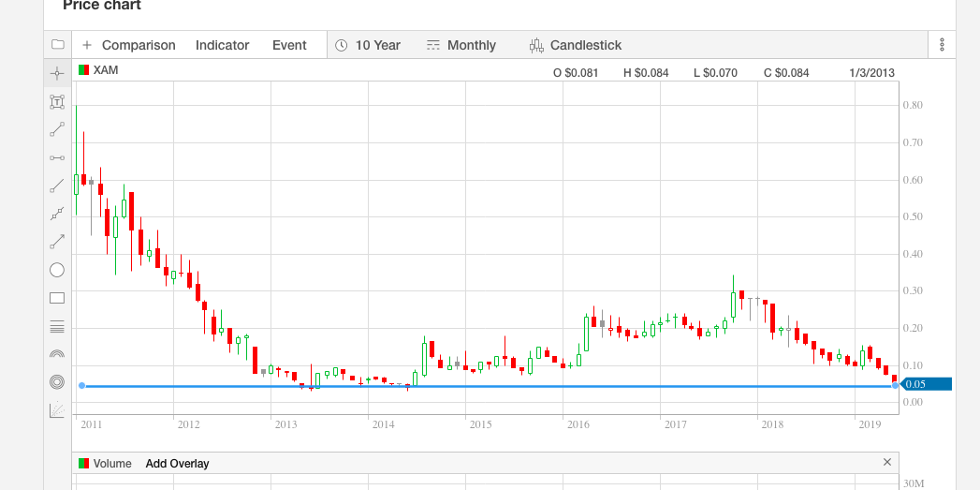Open the vertical three-dot options menu

coord(942,44)
